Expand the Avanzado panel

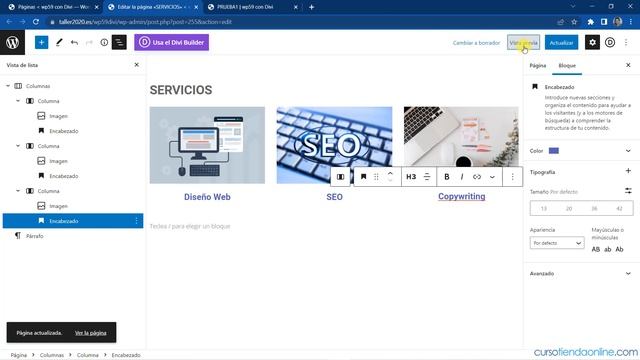(x=581, y=273)
